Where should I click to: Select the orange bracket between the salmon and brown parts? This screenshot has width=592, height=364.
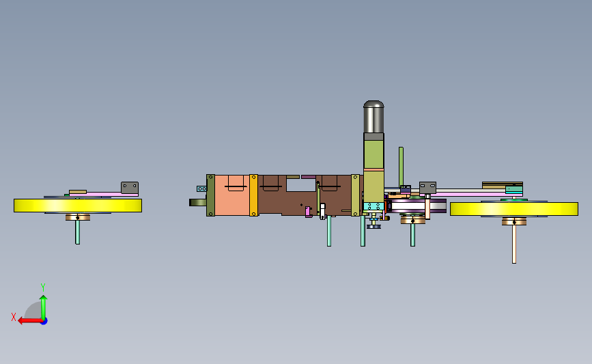[254, 195]
